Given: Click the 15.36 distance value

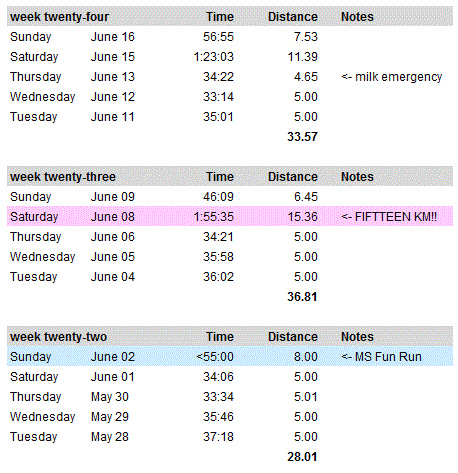Looking at the screenshot, I should pos(303,217).
